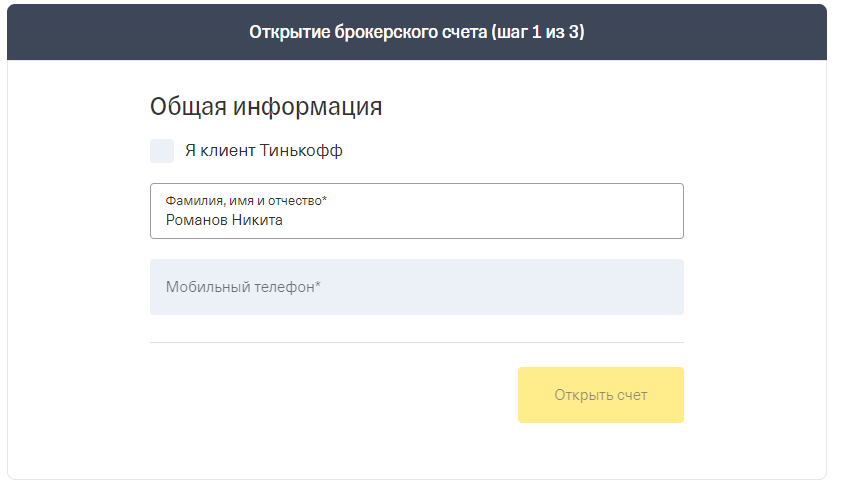Tick the "Я клиент Тинькофф" checkbox
This screenshot has width=841, height=492.
coord(162,151)
